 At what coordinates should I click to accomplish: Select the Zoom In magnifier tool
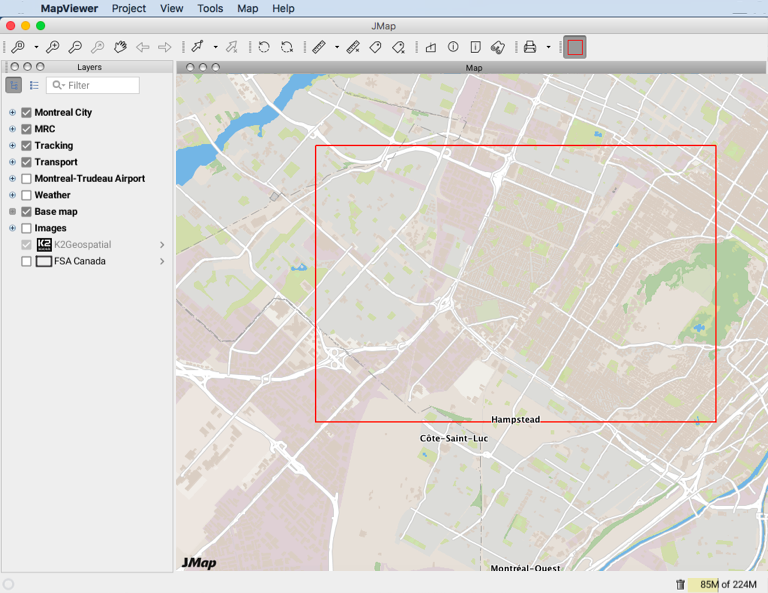pos(53,47)
